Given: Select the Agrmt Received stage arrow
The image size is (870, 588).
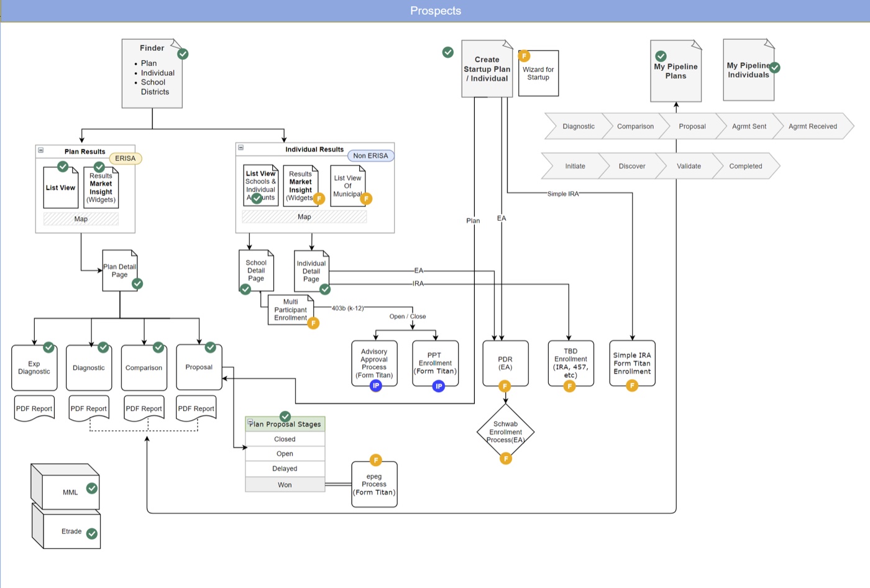Looking at the screenshot, I should 813,126.
